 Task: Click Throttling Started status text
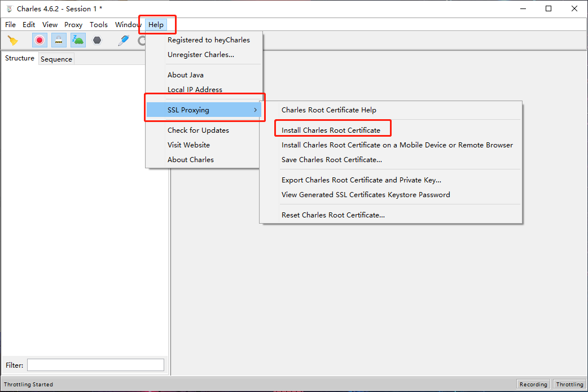click(x=29, y=384)
